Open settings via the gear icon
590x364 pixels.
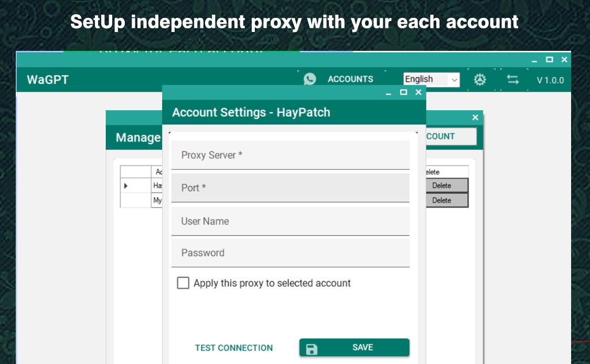point(480,79)
